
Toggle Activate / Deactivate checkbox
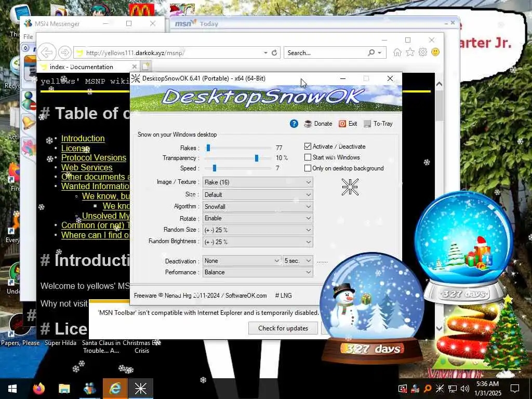click(308, 146)
